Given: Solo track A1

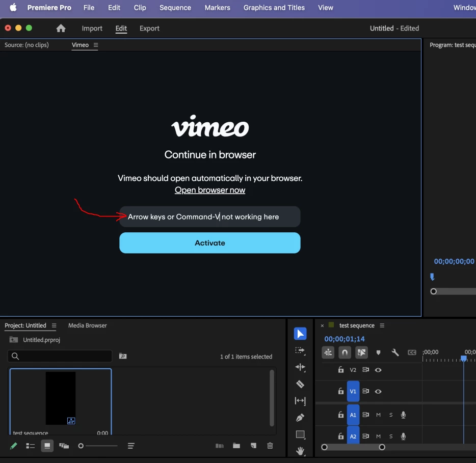Looking at the screenshot, I should pyautogui.click(x=391, y=415).
